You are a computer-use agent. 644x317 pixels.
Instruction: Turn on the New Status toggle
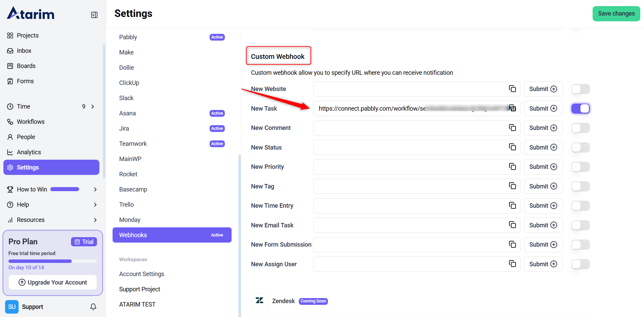click(580, 148)
